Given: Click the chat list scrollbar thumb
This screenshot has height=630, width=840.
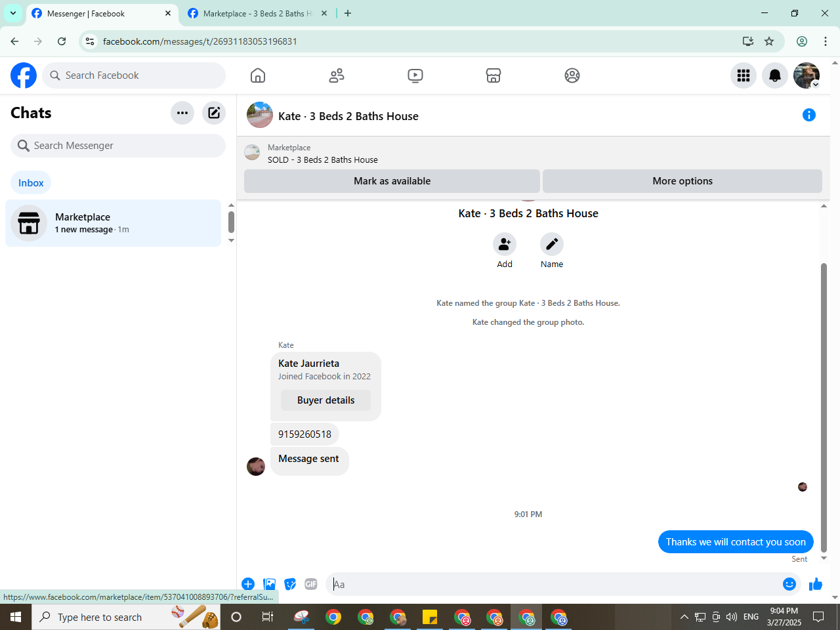Looking at the screenshot, I should [x=231, y=222].
